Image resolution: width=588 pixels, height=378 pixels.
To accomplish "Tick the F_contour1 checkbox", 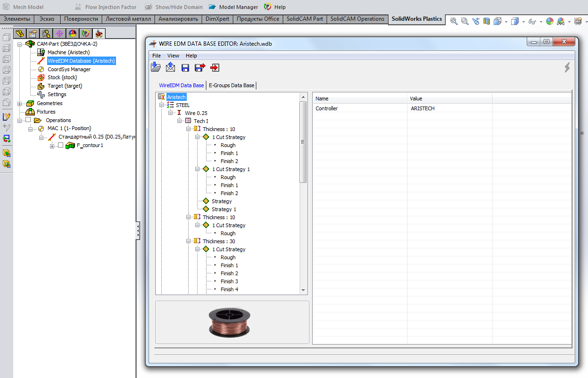I will (x=60, y=145).
